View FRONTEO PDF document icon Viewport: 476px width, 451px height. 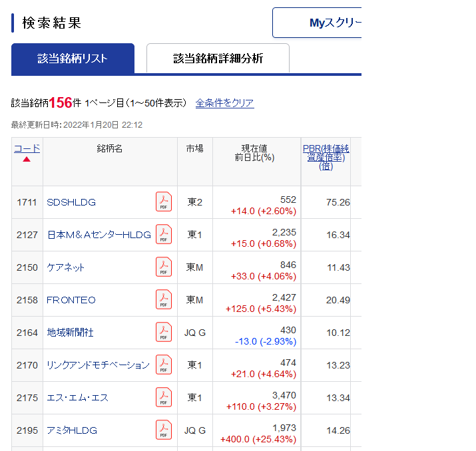point(163,299)
